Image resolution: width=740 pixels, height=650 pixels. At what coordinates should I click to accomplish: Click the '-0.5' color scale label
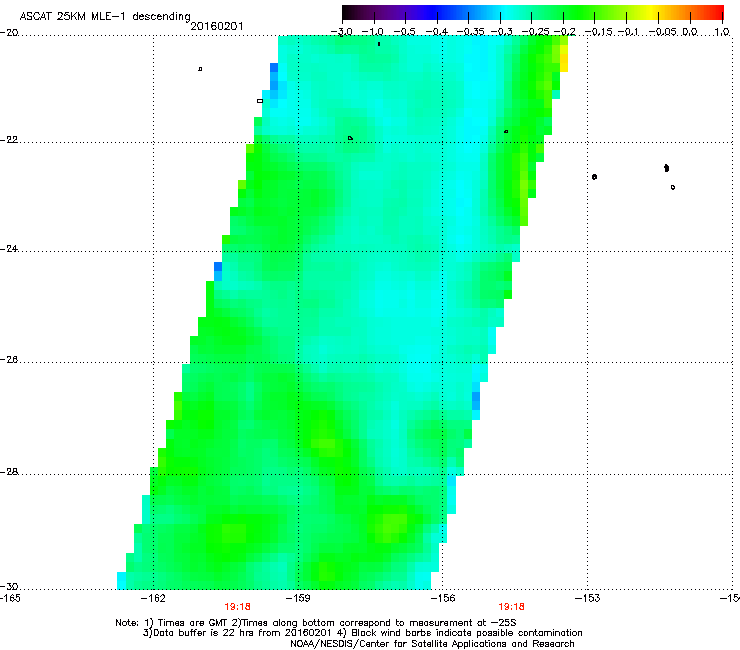point(404,32)
